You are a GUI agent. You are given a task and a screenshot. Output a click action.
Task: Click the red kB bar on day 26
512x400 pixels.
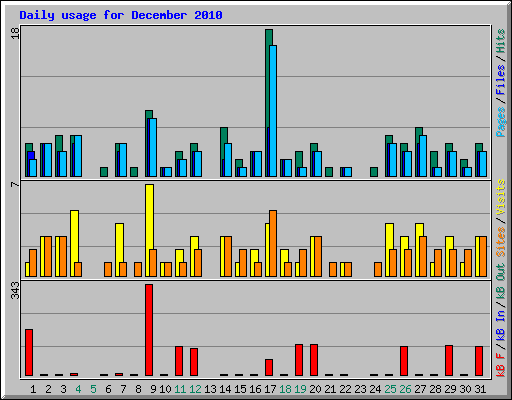tap(404, 361)
